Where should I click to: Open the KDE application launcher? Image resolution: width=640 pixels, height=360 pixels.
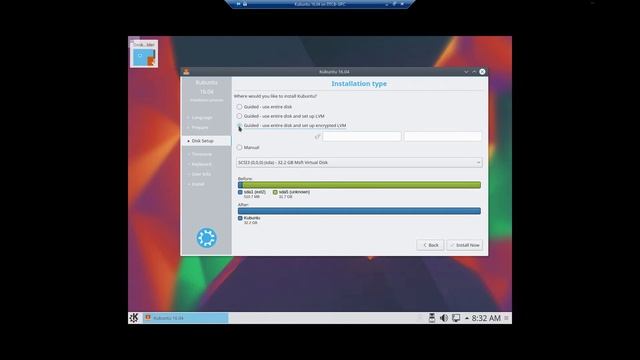click(134, 318)
